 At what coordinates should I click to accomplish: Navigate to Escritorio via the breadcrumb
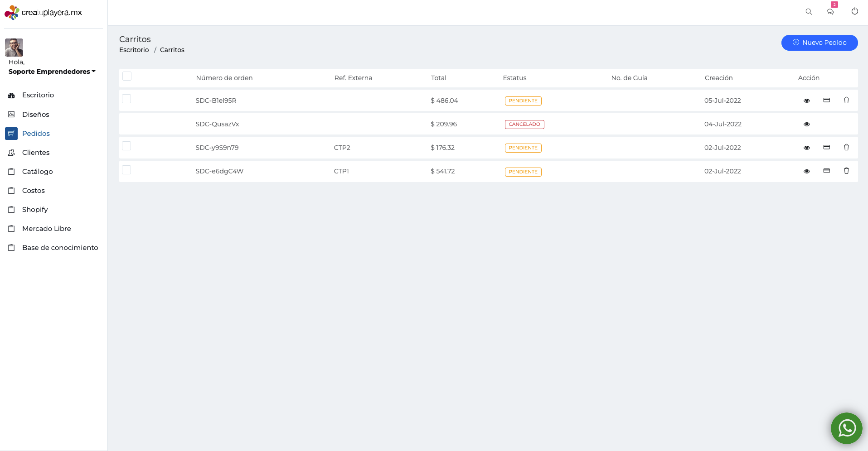pyautogui.click(x=134, y=50)
